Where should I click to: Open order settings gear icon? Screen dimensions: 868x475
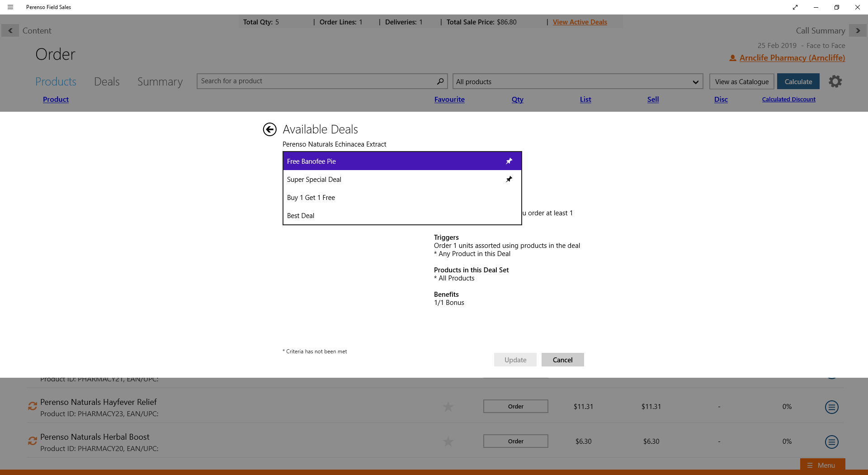(835, 81)
